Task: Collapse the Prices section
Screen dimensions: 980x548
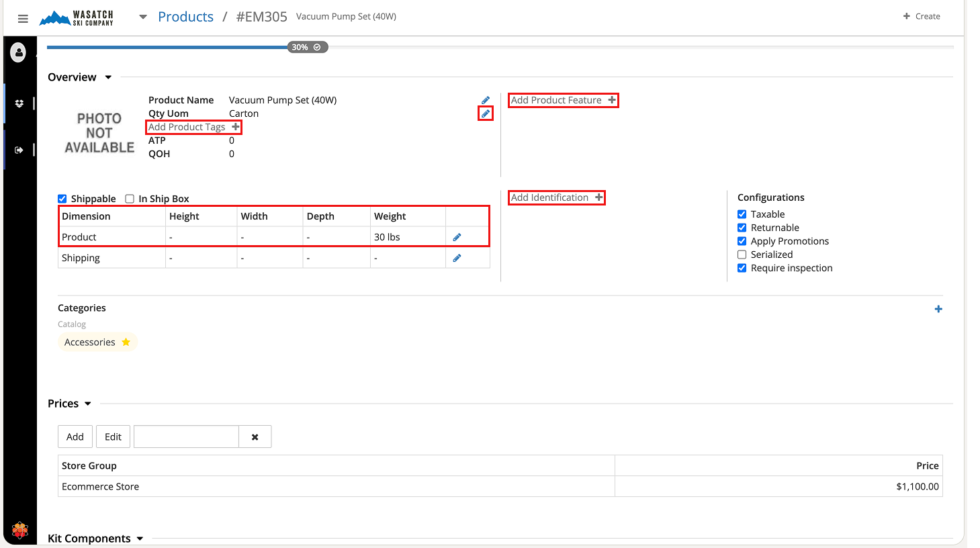Action: pyautogui.click(x=87, y=404)
